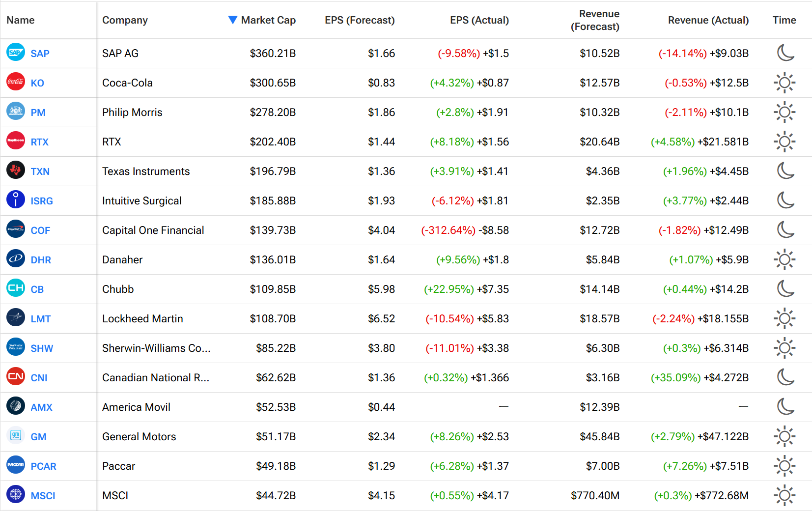Click the sun icon in Paccar row
The height and width of the screenshot is (511, 812).
point(784,466)
